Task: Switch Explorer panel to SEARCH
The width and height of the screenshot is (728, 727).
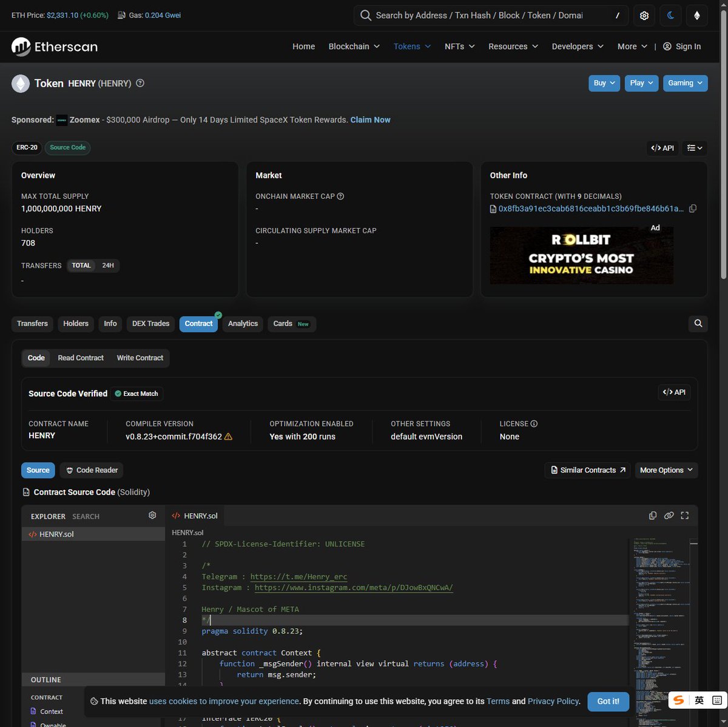Action: (x=86, y=517)
